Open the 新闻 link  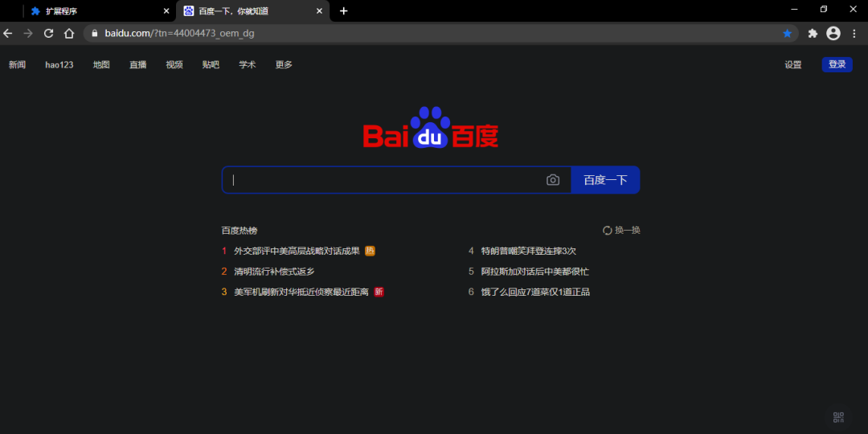(x=17, y=65)
